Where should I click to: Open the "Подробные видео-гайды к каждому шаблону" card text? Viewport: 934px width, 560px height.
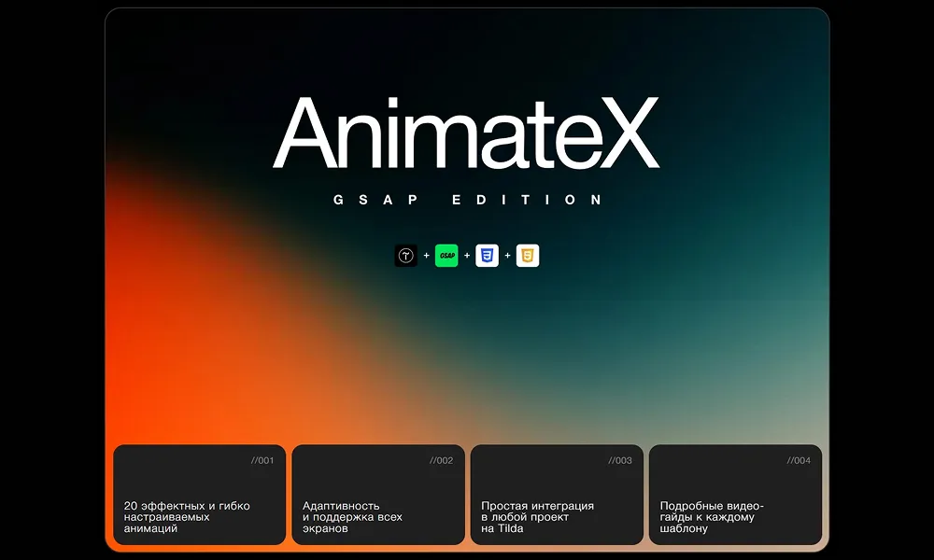pyautogui.click(x=712, y=517)
